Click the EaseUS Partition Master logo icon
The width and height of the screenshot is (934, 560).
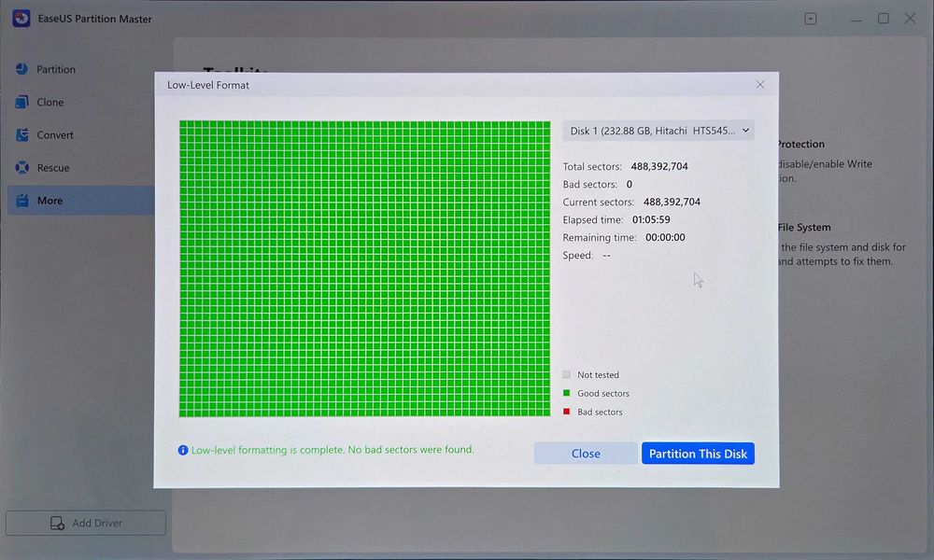[21, 19]
